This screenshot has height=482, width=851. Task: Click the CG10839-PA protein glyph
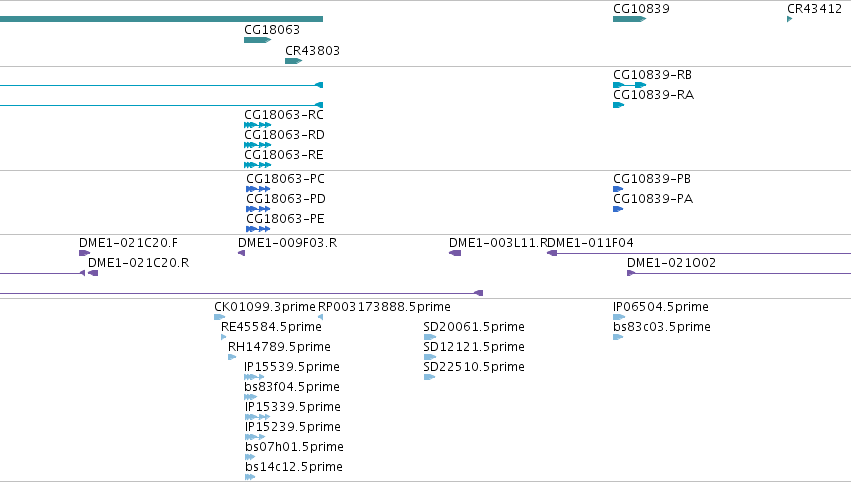tap(618, 209)
